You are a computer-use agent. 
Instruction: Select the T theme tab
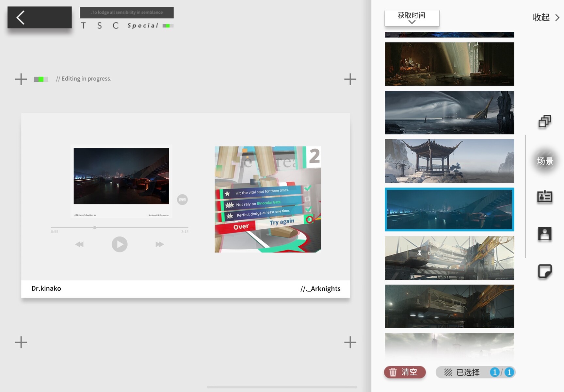[84, 25]
